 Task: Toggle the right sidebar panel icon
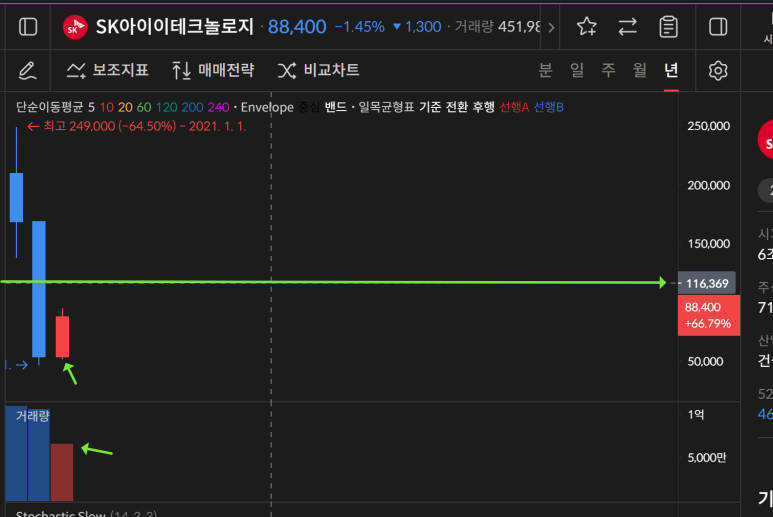(x=718, y=27)
